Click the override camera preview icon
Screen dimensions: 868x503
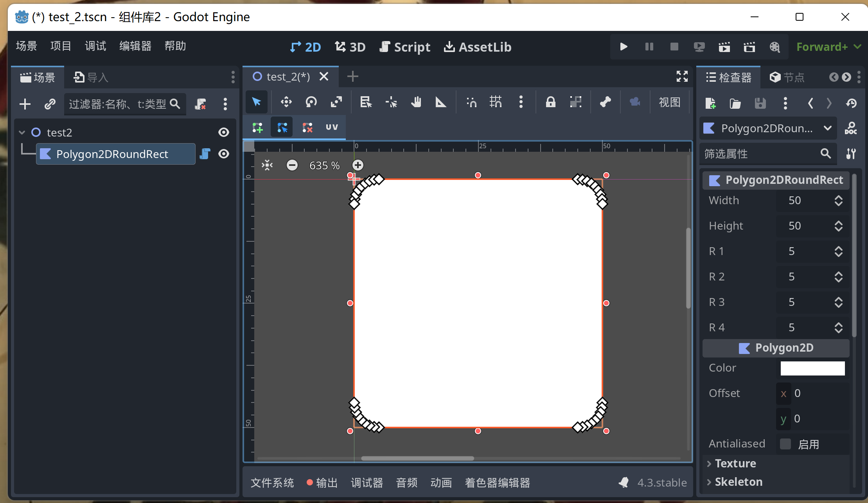pyautogui.click(x=635, y=102)
